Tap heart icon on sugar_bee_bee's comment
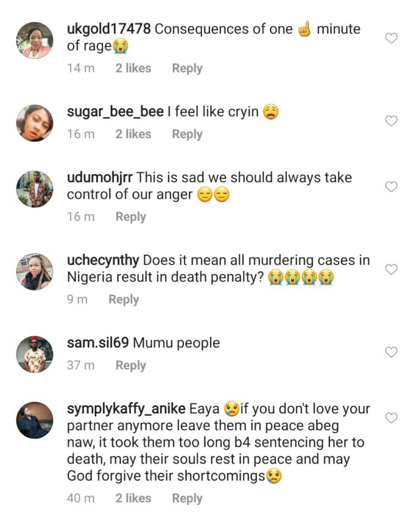The width and height of the screenshot is (420, 516). pyautogui.click(x=391, y=121)
